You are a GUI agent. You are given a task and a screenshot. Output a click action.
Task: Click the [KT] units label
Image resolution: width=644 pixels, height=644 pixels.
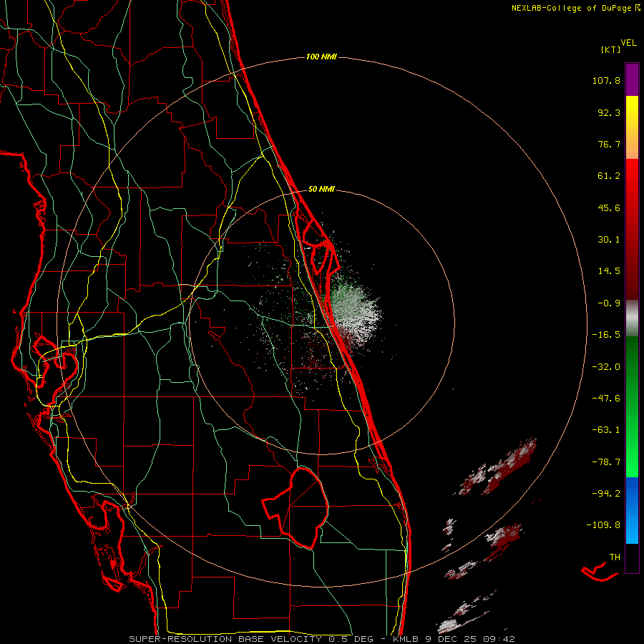coord(611,49)
